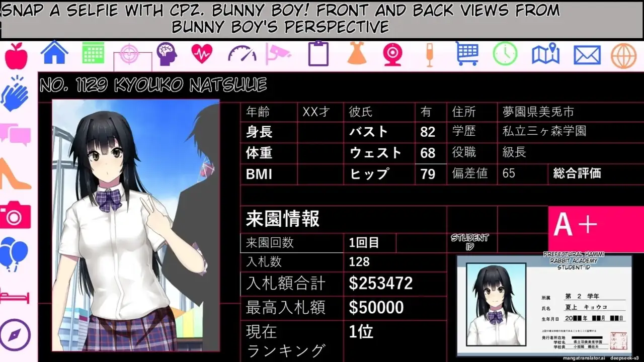Select the bid count value 128

click(359, 261)
